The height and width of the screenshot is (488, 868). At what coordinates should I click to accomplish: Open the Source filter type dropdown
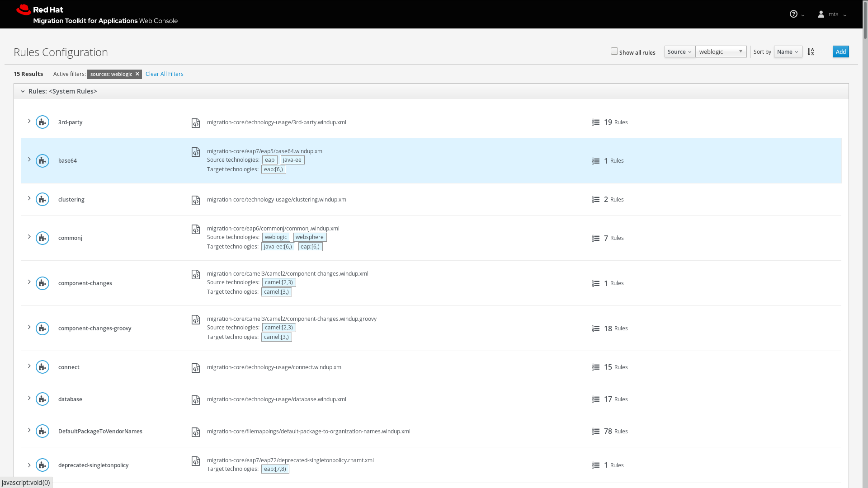coord(679,52)
